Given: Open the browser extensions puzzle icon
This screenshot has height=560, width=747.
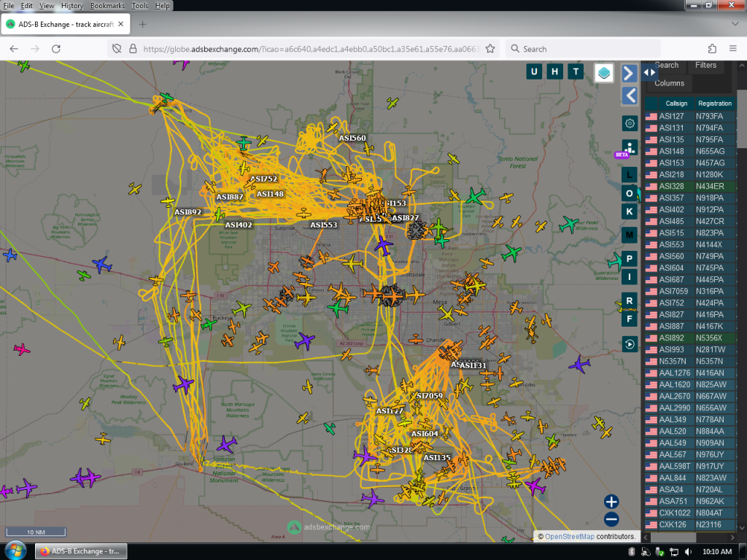Looking at the screenshot, I should click(x=712, y=49).
